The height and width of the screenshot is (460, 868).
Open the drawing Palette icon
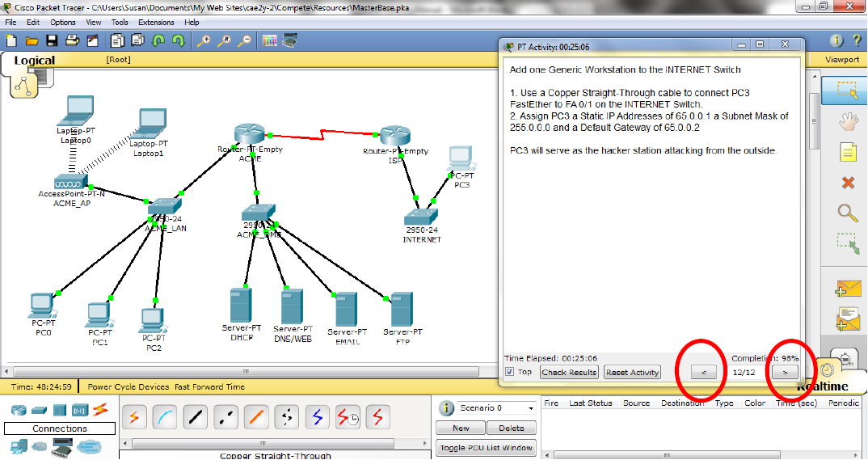point(270,40)
